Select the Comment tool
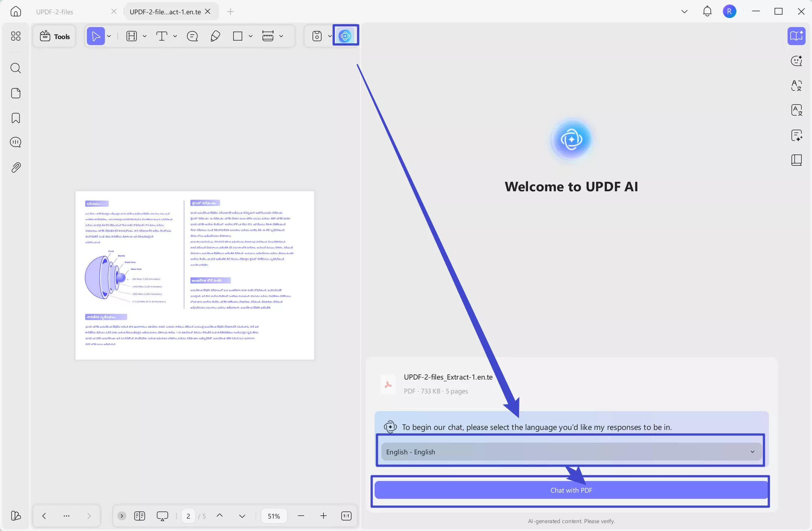Screen dimensions: 812x531 coord(192,36)
